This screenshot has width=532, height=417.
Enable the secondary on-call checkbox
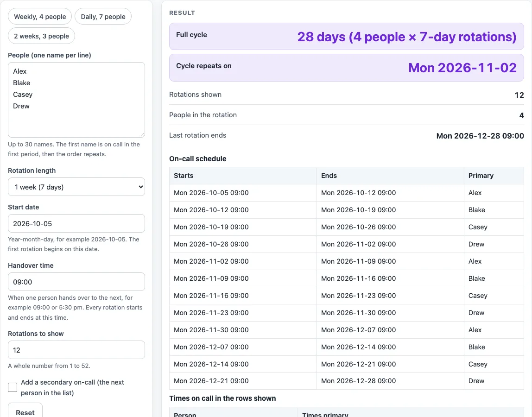(x=13, y=387)
